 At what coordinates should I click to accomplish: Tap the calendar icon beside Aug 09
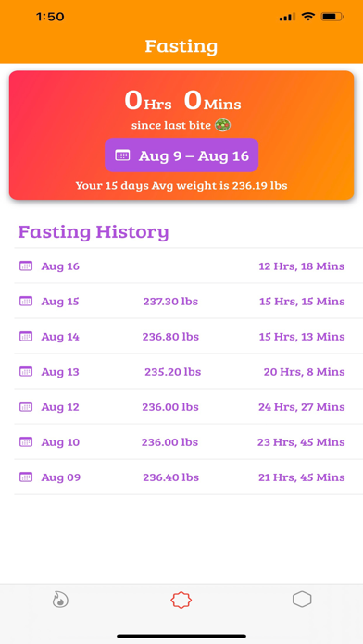26,477
